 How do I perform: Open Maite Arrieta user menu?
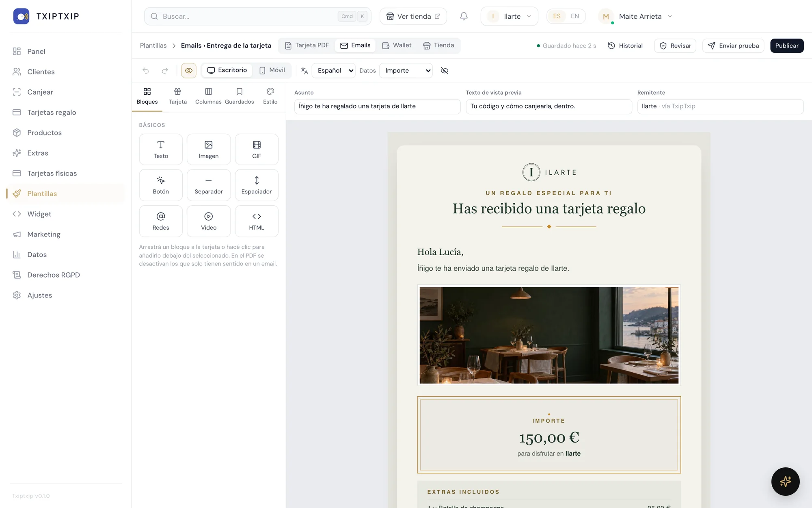pyautogui.click(x=635, y=16)
